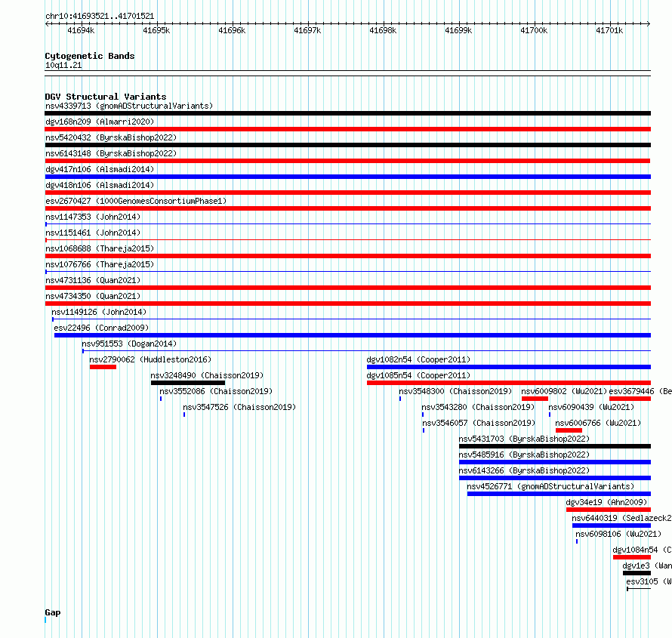Click the blue bar of dgv417n106
This screenshot has height=638, width=672.
click(347, 177)
